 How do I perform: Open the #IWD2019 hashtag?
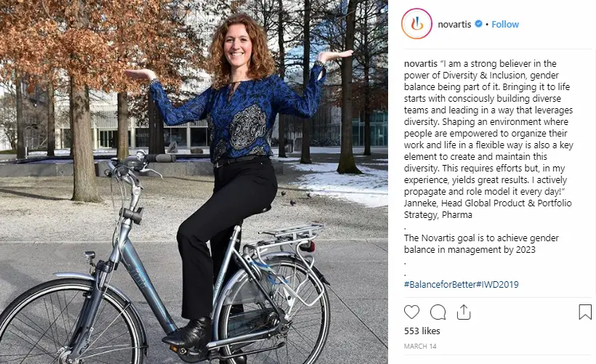click(x=497, y=284)
